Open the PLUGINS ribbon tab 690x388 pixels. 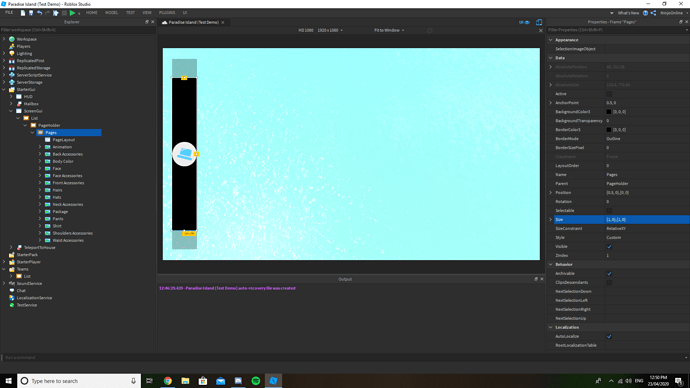point(167,13)
